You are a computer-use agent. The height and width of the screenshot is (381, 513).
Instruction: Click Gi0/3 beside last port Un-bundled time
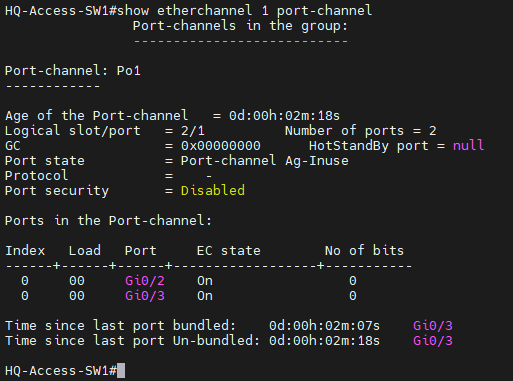pyautogui.click(x=433, y=341)
